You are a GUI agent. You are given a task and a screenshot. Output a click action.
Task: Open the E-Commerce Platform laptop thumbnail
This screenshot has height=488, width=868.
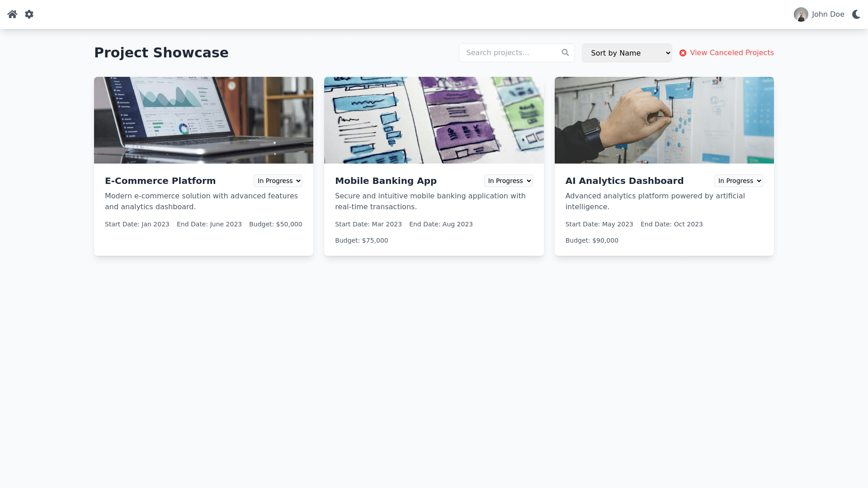tap(203, 120)
